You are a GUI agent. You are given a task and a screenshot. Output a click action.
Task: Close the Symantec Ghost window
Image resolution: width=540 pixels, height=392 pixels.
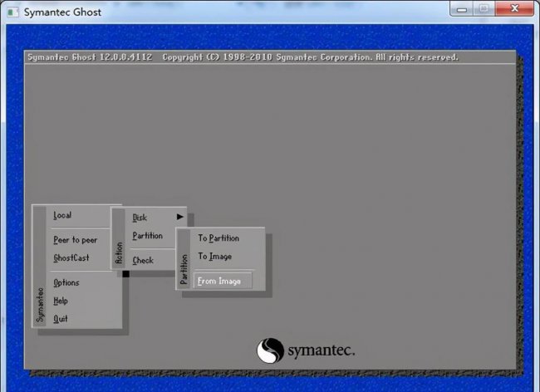tap(514, 8)
